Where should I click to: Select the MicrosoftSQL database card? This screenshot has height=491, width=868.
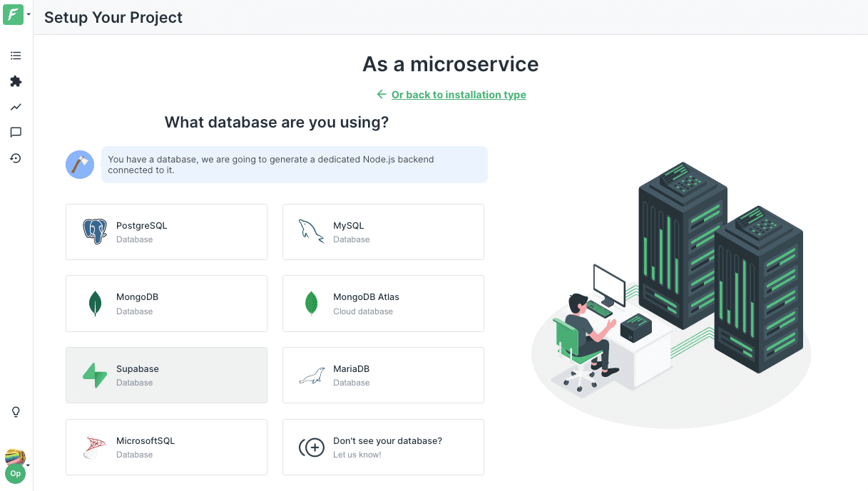point(166,447)
